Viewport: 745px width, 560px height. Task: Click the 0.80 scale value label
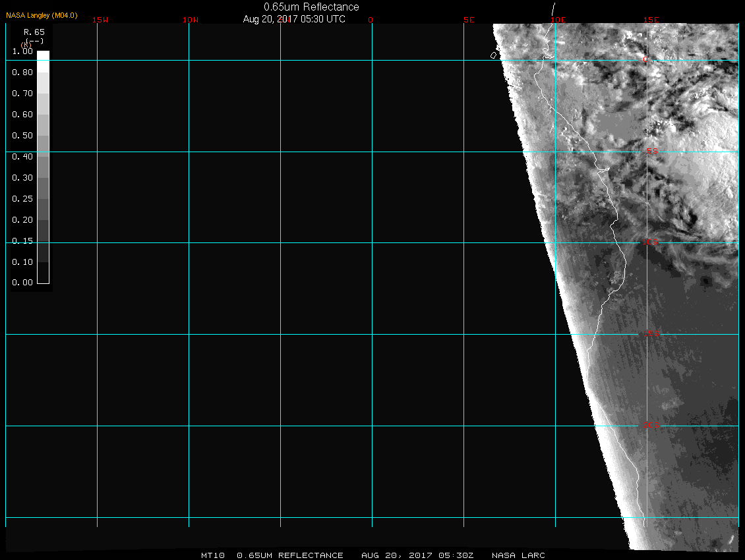click(x=22, y=72)
